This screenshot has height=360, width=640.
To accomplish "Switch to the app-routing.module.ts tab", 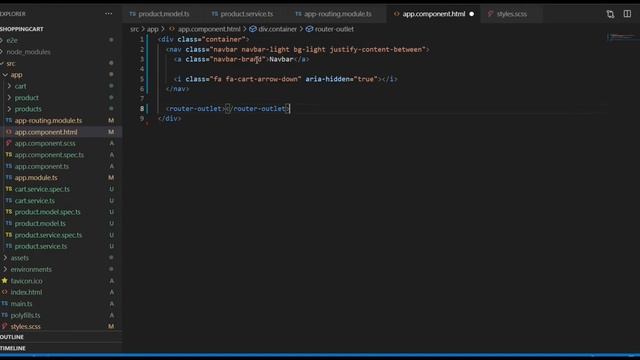I will [x=333, y=14].
